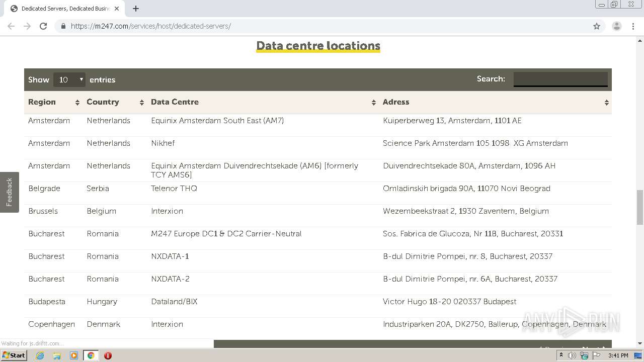Open Chrome three-dot menu
This screenshot has width=644, height=362.
pos(633,26)
